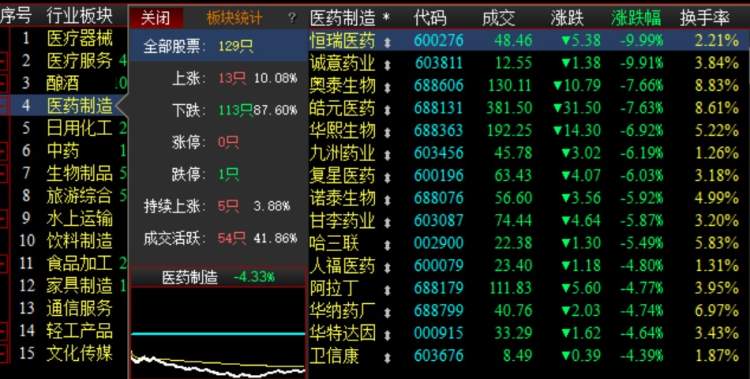This screenshot has width=750, height=379.
Task: Sort by the 成交 column header
Action: tap(498, 18)
